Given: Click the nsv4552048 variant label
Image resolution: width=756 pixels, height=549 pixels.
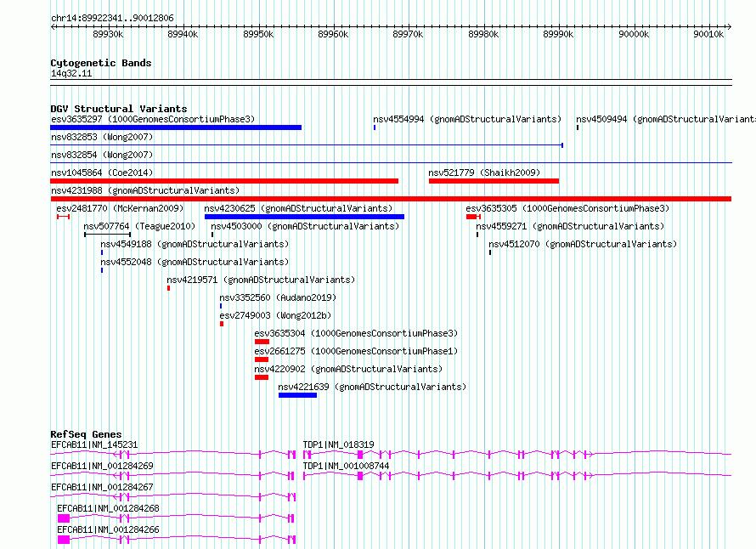Looking at the screenshot, I should [195, 262].
